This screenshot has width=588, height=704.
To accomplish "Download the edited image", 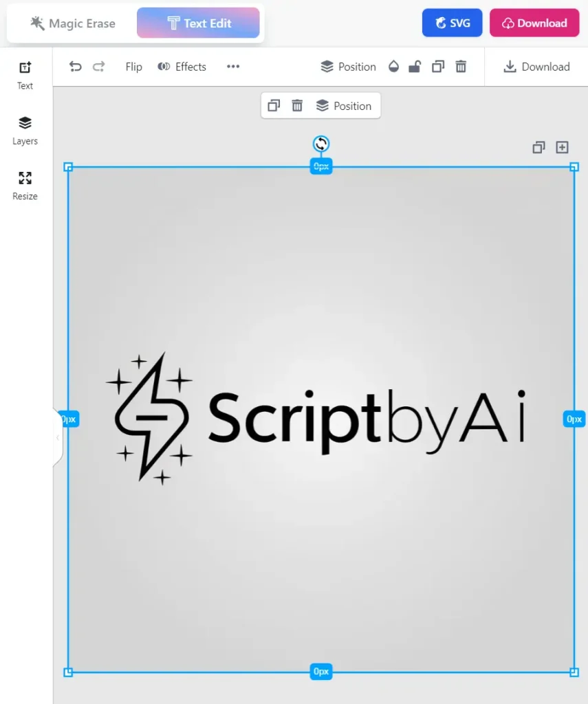I will [x=534, y=23].
